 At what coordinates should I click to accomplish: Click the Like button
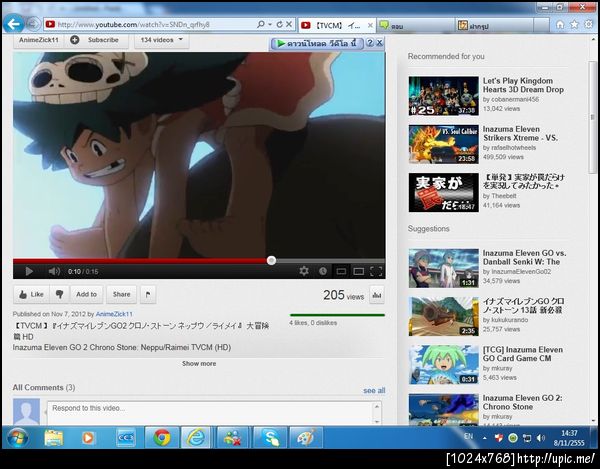pyautogui.click(x=31, y=294)
